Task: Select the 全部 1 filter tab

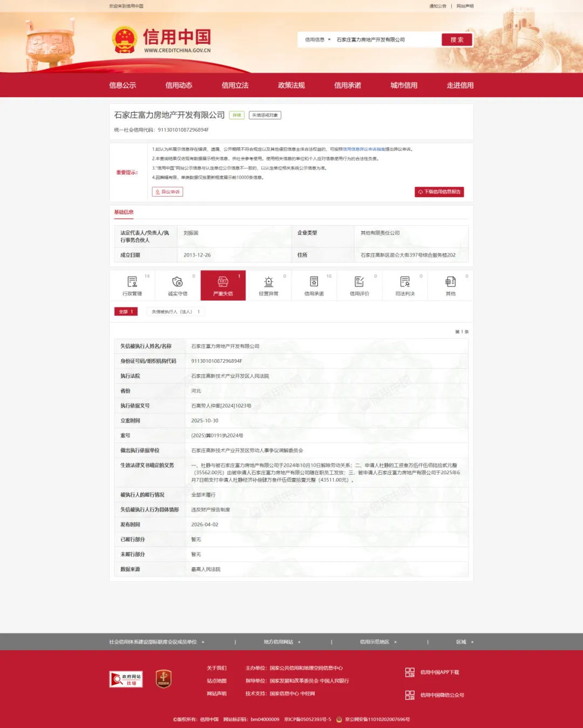Action: [126, 312]
